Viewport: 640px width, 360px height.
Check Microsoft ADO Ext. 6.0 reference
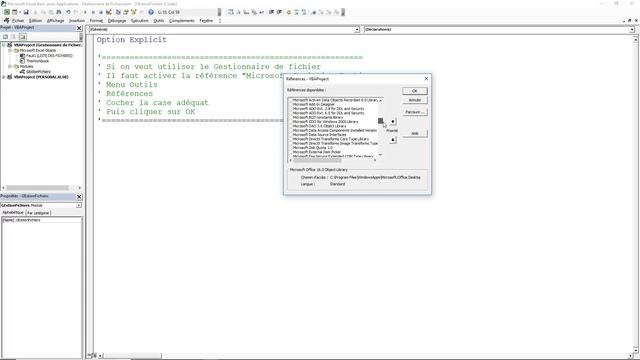pyautogui.click(x=291, y=113)
